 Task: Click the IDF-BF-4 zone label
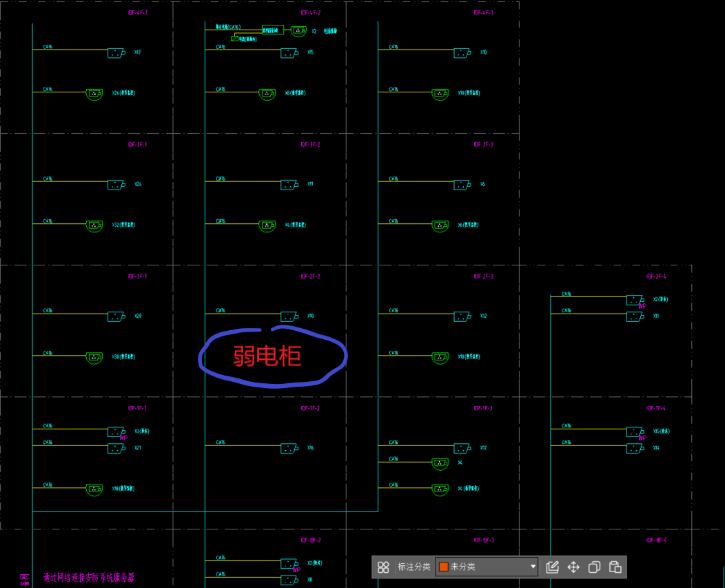[657, 540]
